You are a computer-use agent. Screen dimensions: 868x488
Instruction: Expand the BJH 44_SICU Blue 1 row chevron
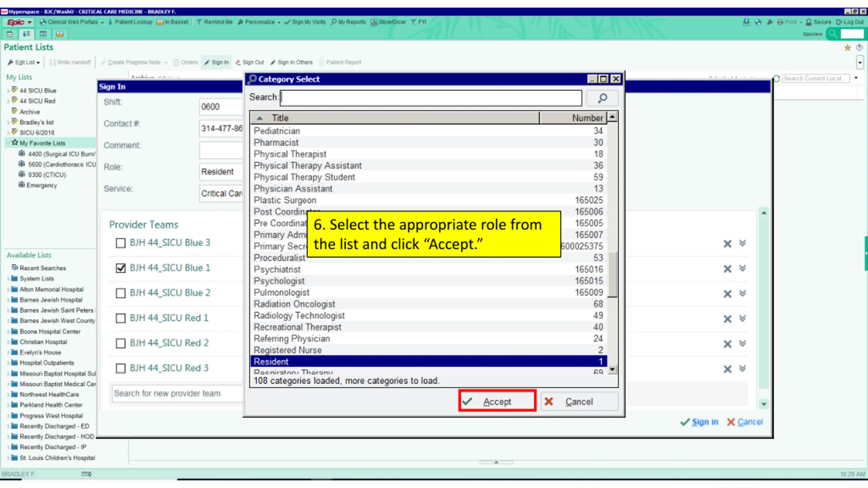tap(743, 268)
